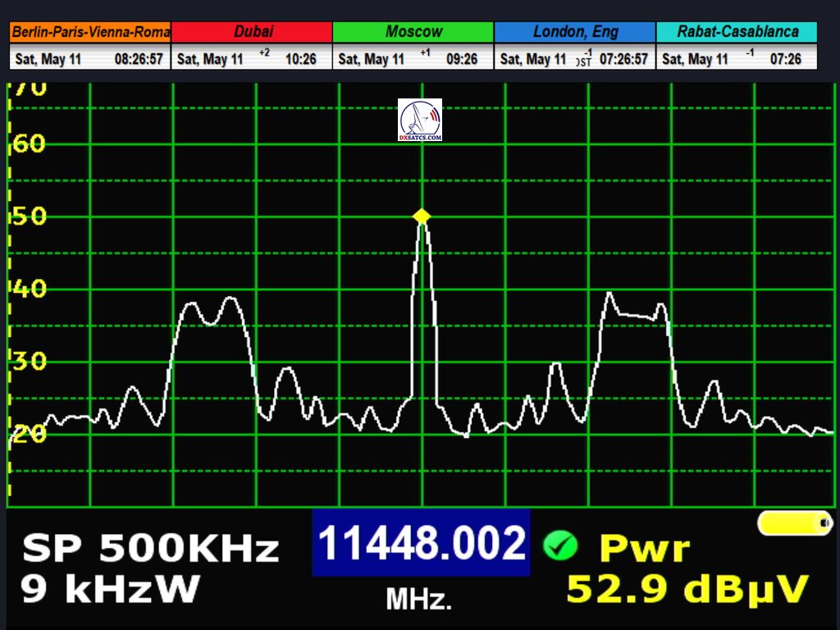Click the Moscow time showing 09:26
This screenshot has width=840, height=630.
pyautogui.click(x=461, y=59)
